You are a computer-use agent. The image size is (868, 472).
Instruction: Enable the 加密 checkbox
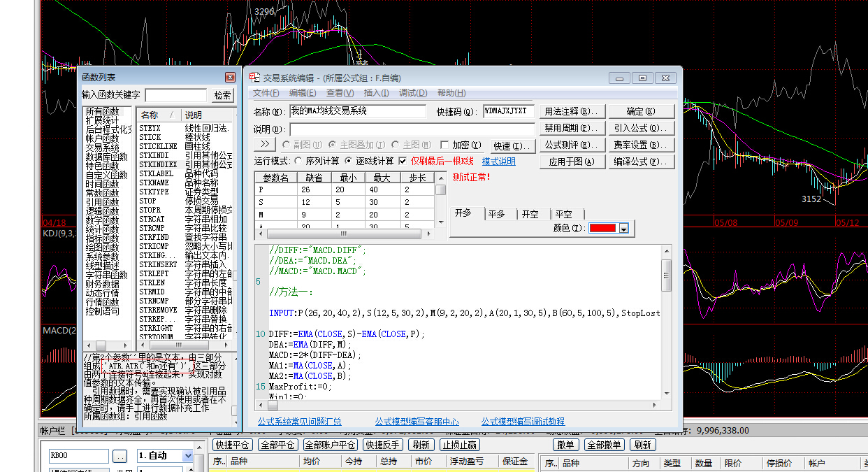tap(444, 145)
